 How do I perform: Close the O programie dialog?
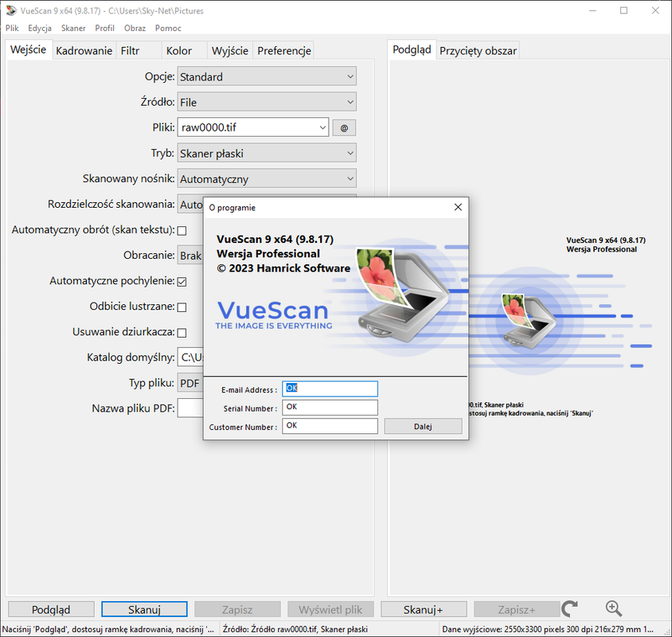458,208
